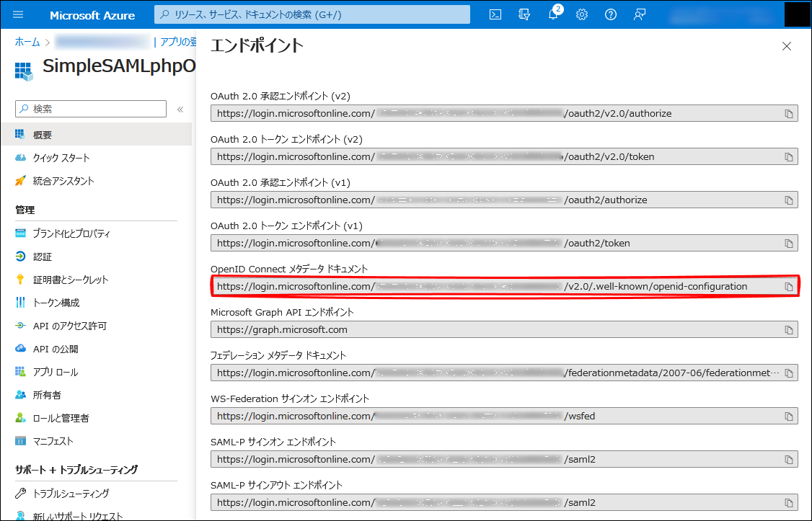The image size is (812, 521).
Task: Close the エンドポイント panel
Action: coord(787,46)
